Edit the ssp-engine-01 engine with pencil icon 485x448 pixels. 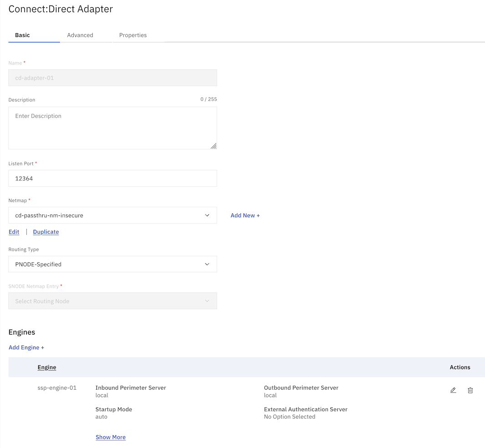click(x=453, y=390)
